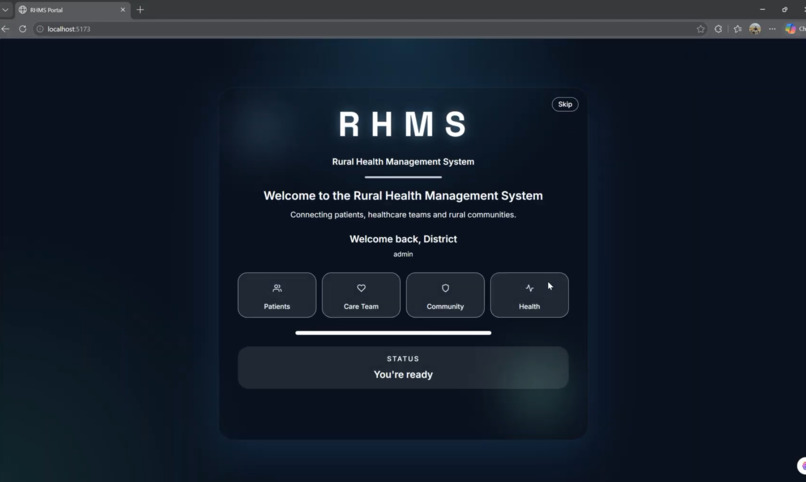
Task: Click the Patients people icon
Action: tap(277, 288)
